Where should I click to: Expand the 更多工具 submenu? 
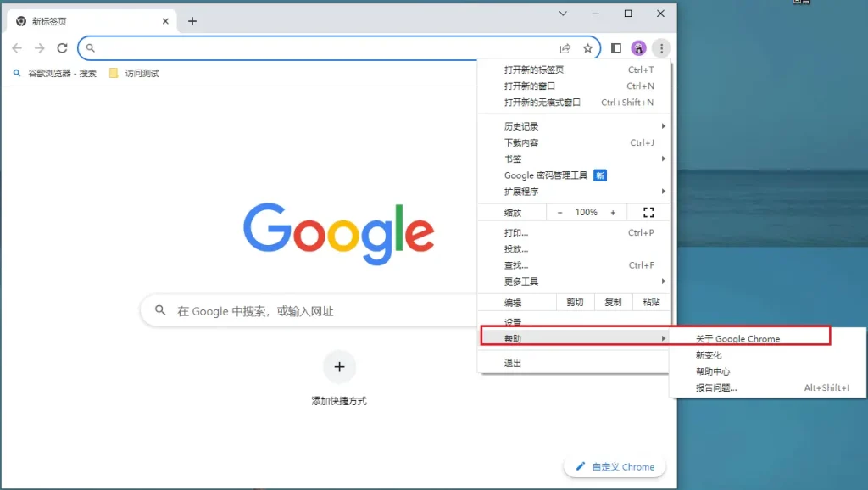575,281
